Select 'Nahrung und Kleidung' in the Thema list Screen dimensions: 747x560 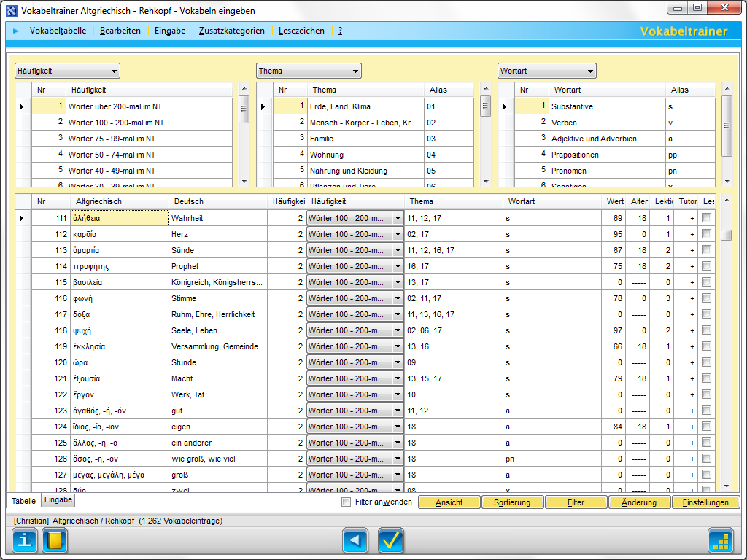(365, 171)
